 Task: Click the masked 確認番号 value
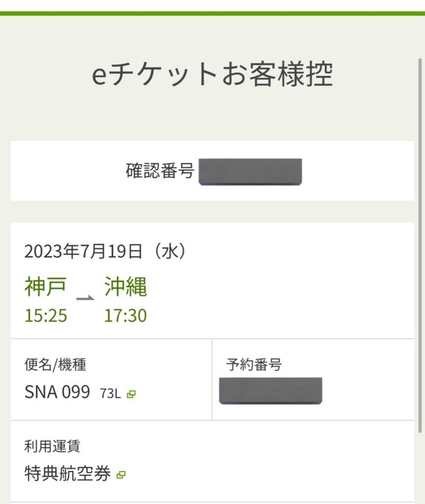(x=250, y=172)
